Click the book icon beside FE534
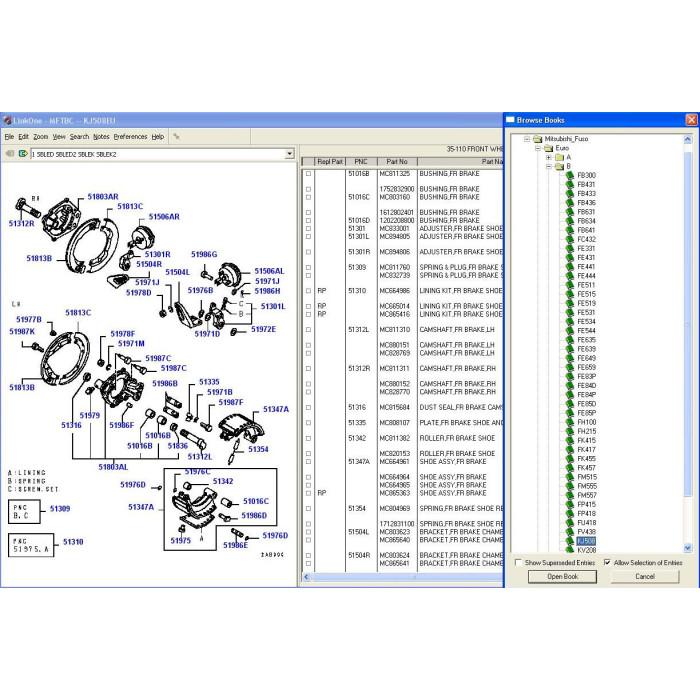This screenshot has width=700, height=700. (x=569, y=321)
